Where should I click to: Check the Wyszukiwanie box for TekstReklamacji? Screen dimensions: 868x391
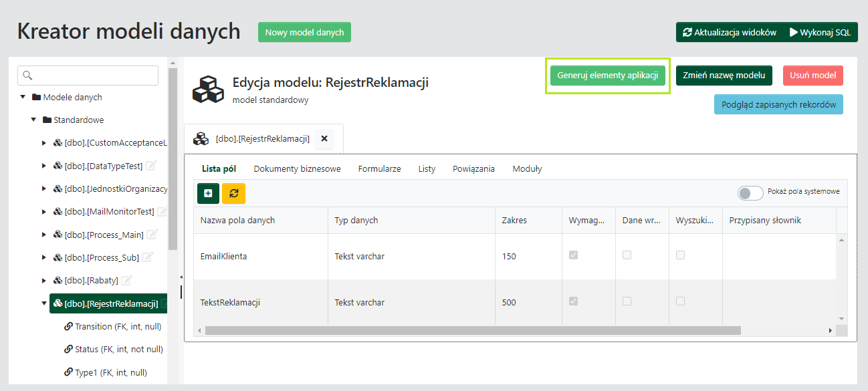(x=680, y=301)
